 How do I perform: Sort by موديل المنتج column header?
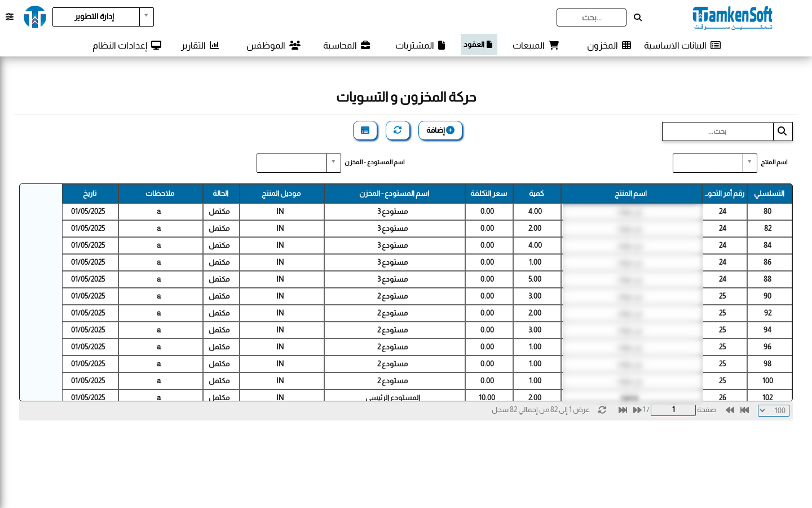click(x=281, y=194)
